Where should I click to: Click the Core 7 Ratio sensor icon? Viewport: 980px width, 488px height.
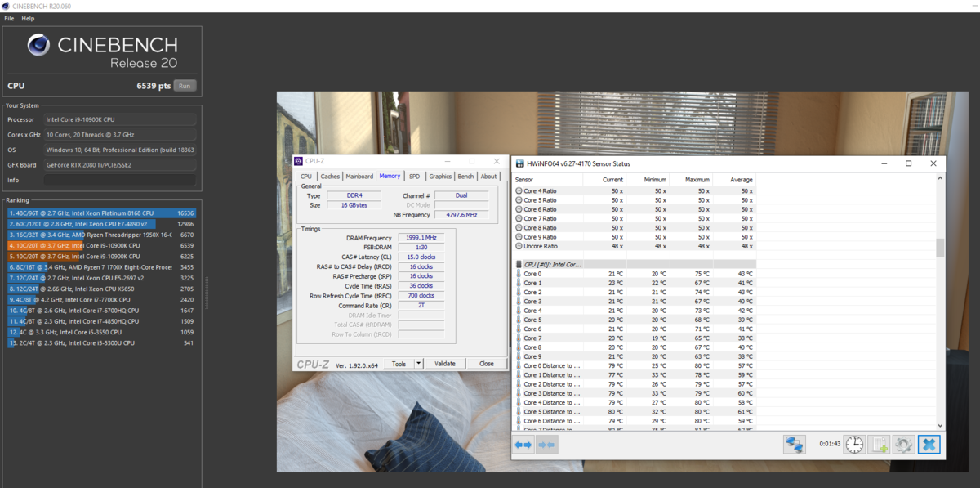pos(519,218)
